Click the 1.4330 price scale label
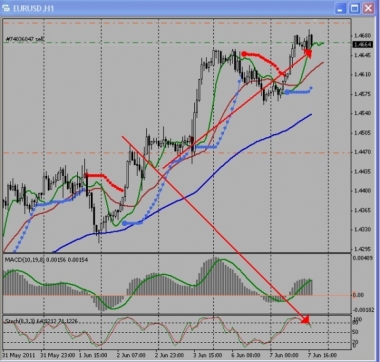This screenshot has width=380, height=362. (x=362, y=229)
